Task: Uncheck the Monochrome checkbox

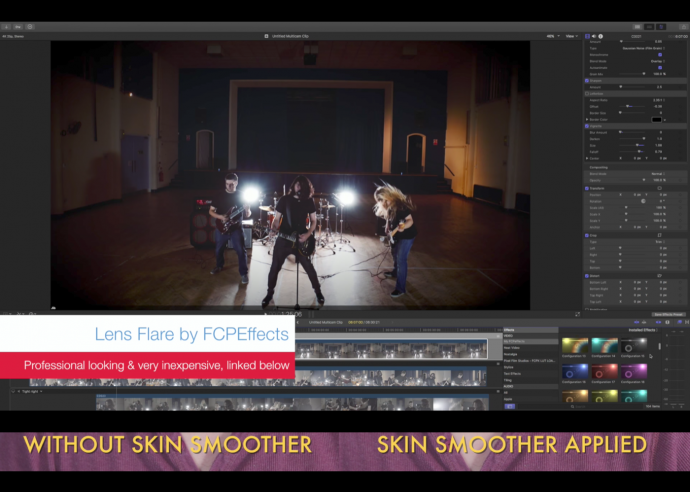Action: pyautogui.click(x=660, y=55)
